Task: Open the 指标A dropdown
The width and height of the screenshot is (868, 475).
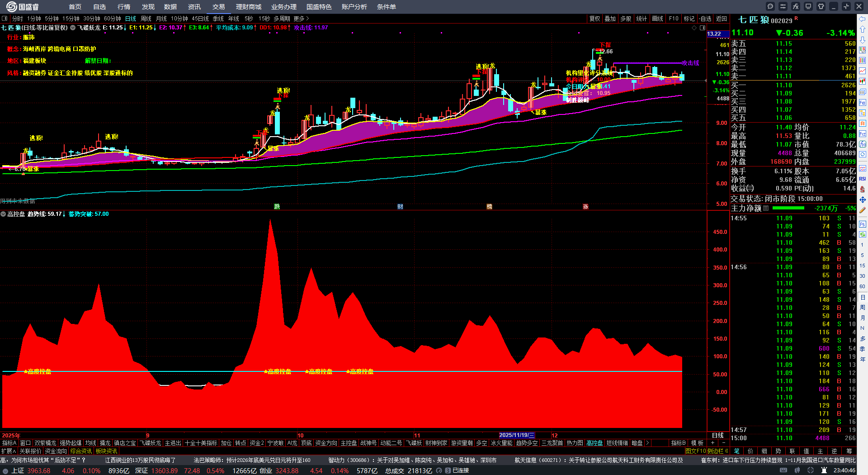Action: 9,443
